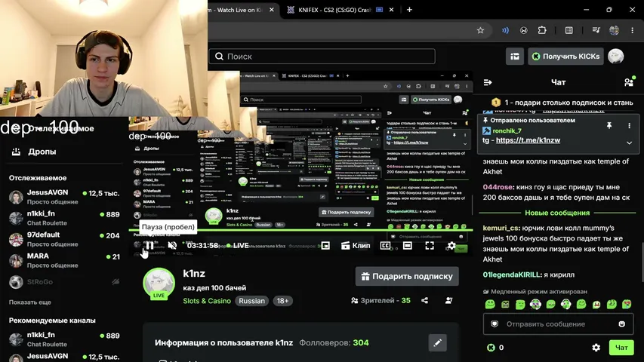Open the Chrome three-dot menu
Viewport: 644px width, 362px height.
click(632, 30)
